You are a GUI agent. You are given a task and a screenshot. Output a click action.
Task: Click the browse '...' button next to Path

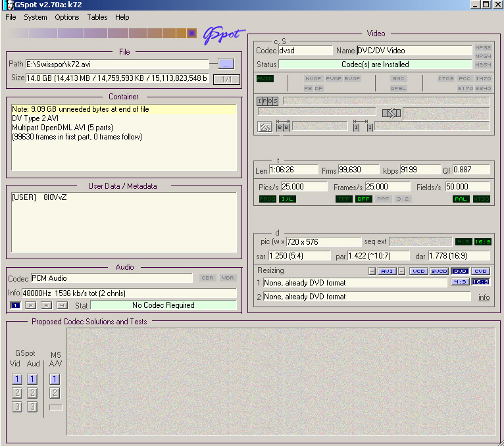[226, 64]
